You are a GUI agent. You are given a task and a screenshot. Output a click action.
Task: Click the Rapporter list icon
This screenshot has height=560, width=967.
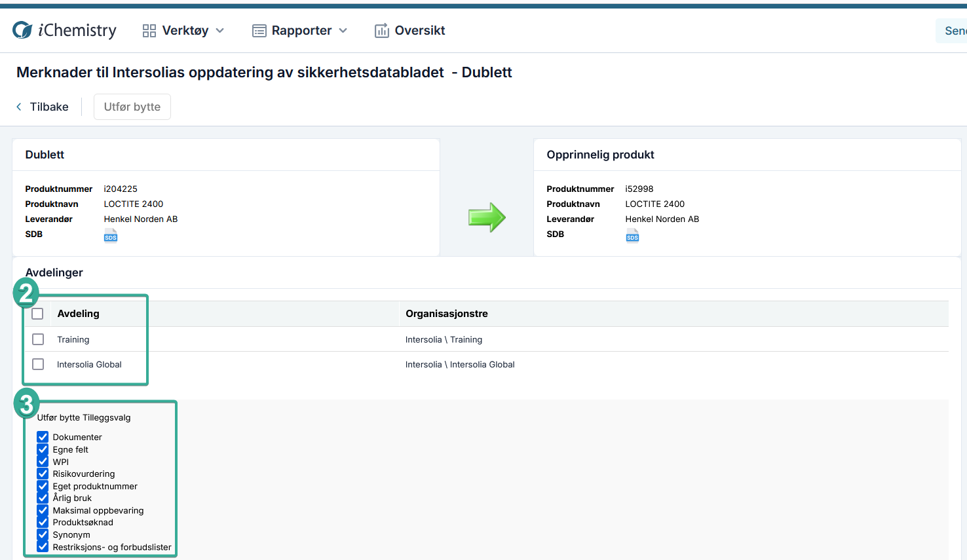click(x=259, y=31)
